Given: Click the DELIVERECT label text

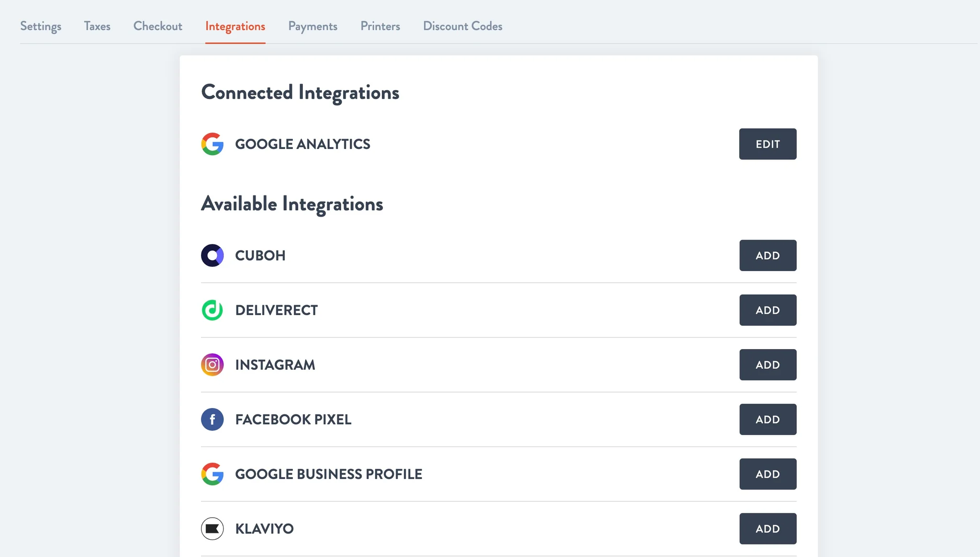Looking at the screenshot, I should (x=276, y=310).
